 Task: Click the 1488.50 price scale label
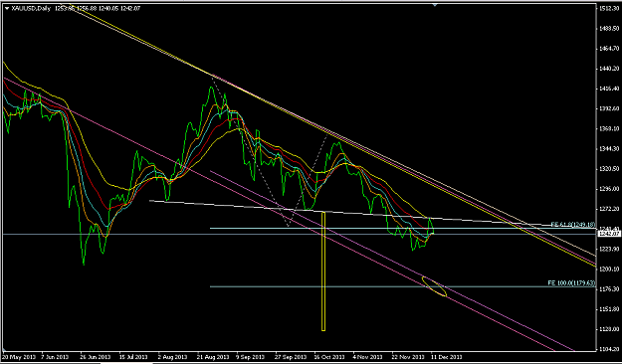pyautogui.click(x=610, y=29)
